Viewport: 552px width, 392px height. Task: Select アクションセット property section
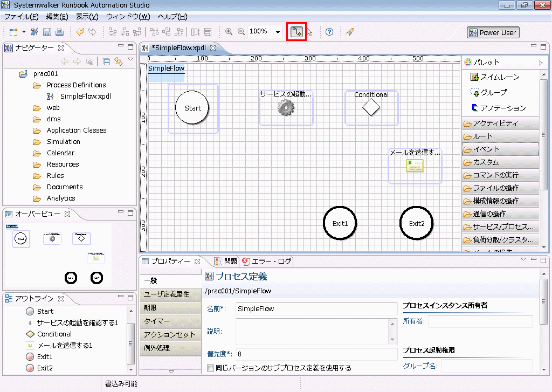pyautogui.click(x=171, y=334)
